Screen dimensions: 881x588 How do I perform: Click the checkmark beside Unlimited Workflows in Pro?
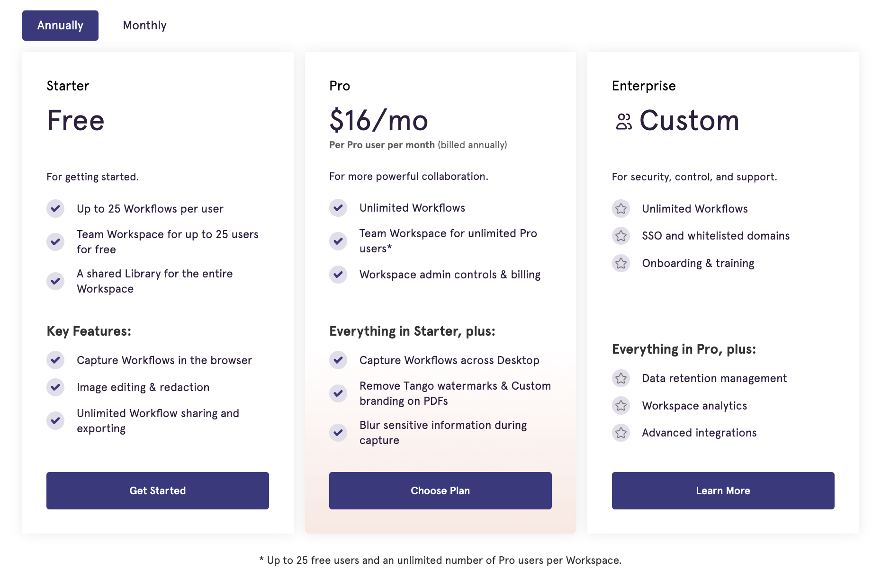[x=338, y=208]
